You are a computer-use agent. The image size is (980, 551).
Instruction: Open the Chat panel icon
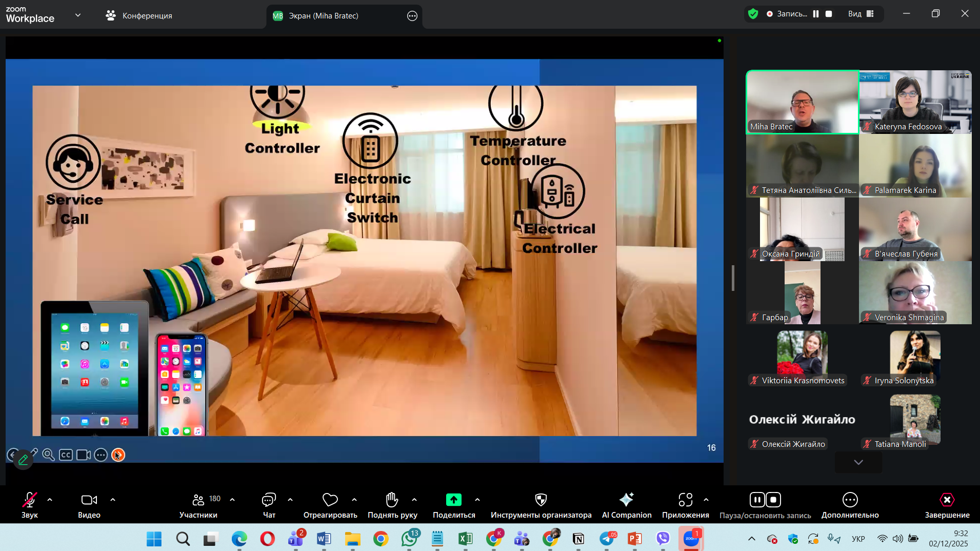pos(269,500)
